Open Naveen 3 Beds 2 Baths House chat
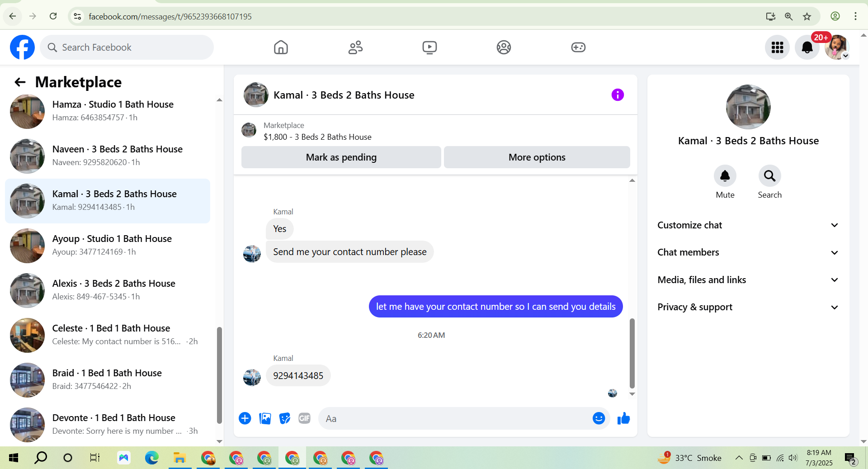Image resolution: width=868 pixels, height=469 pixels. click(108, 156)
